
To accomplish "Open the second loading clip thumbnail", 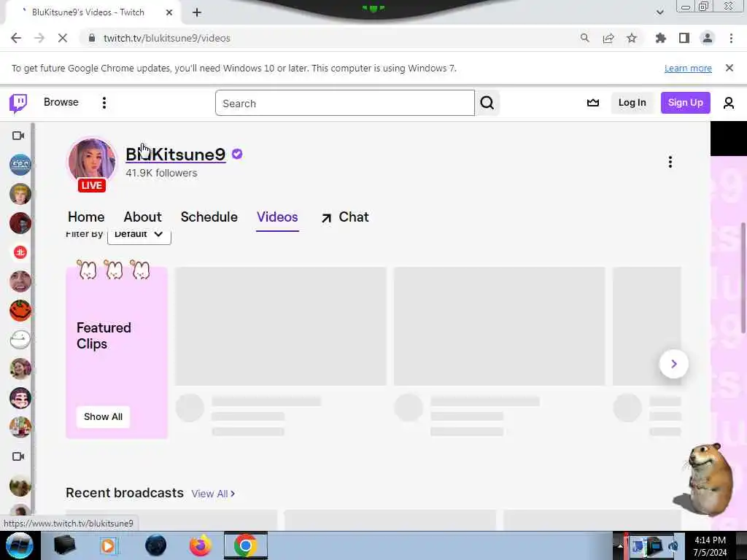I will [x=499, y=326].
